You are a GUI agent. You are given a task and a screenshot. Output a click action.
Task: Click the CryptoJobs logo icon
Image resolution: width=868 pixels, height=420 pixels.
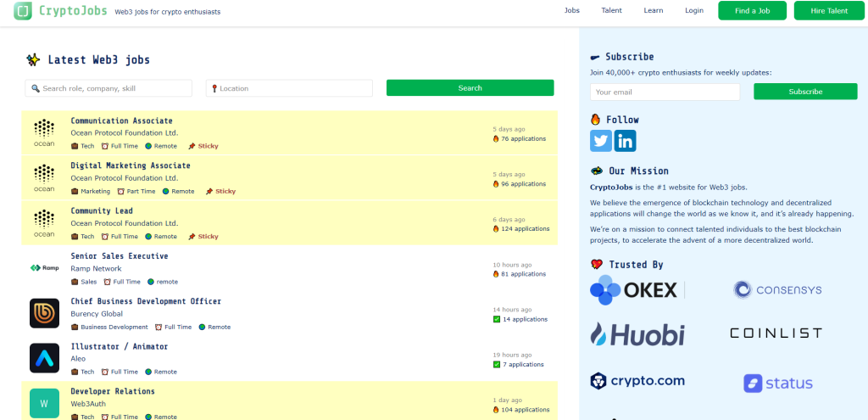23,10
